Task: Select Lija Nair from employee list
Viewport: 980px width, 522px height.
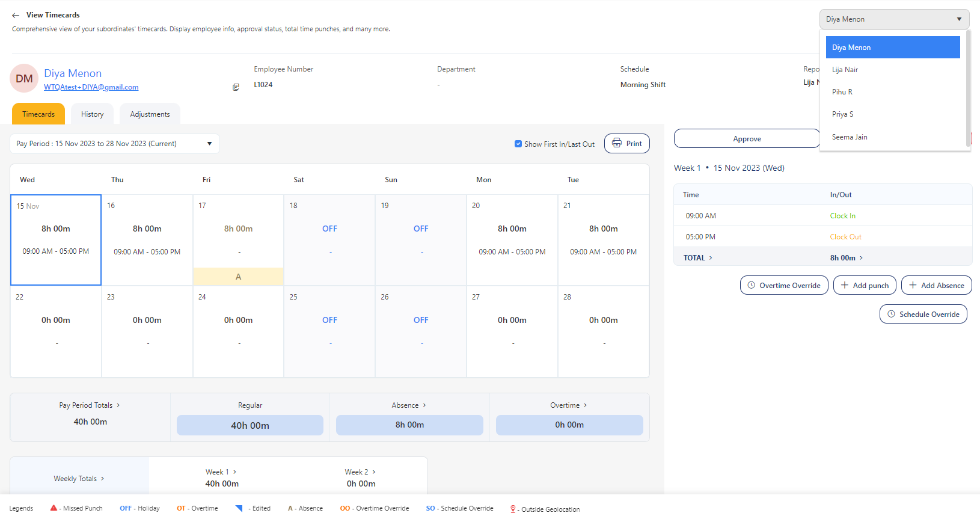Action: (x=845, y=70)
